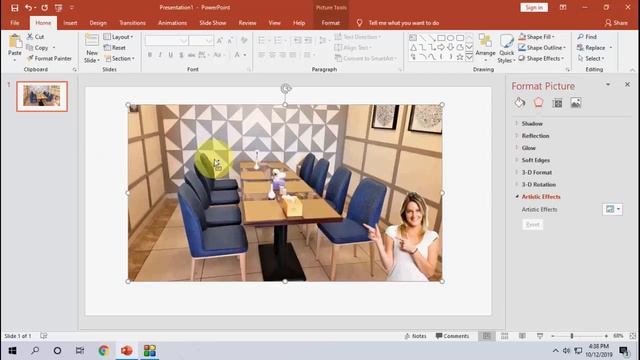Switch to Normal view
Screen dimensions: 640x360
click(x=487, y=336)
